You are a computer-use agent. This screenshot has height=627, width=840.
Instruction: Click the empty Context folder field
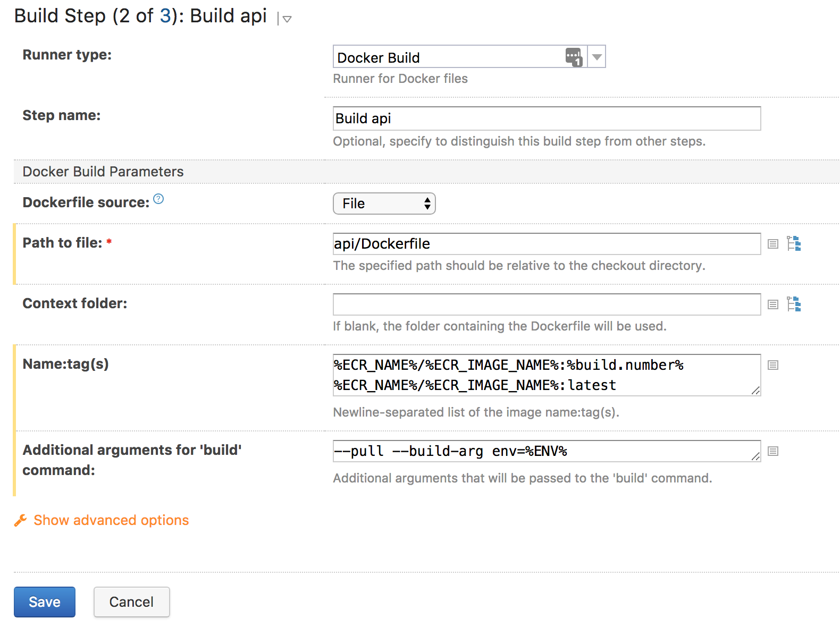click(x=547, y=304)
